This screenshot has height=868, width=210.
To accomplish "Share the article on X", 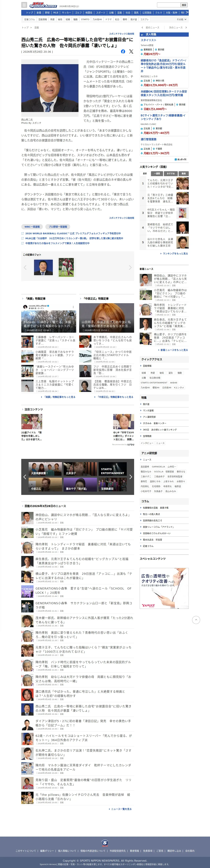I will pyautogui.click(x=131, y=52).
